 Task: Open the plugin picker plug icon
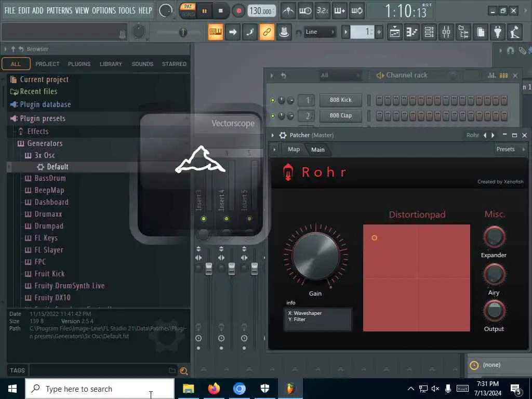pyautogui.click(x=498, y=32)
